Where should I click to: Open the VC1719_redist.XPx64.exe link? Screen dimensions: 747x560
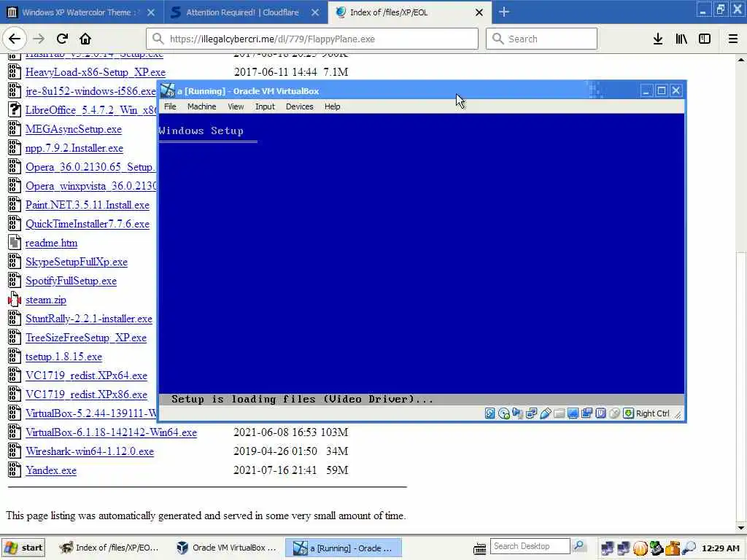point(86,376)
